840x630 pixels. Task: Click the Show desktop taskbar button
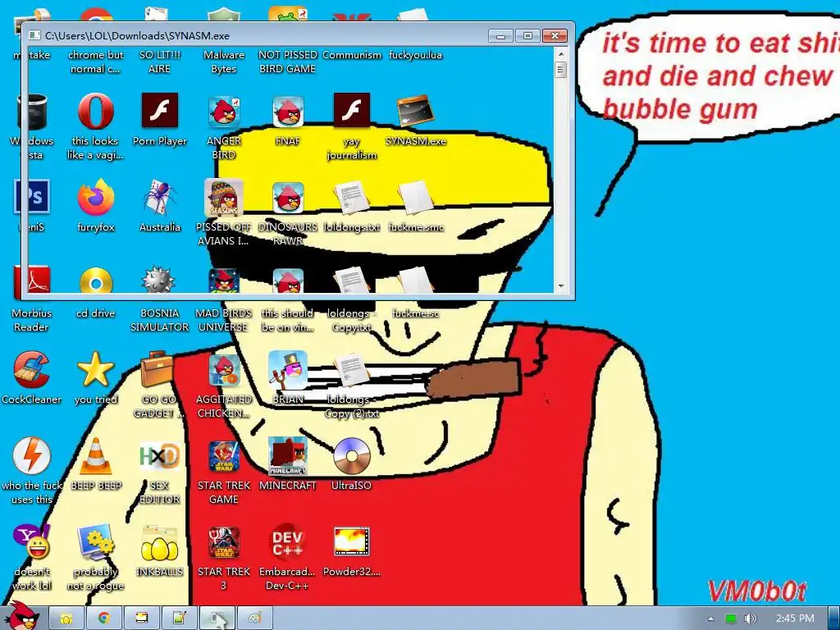tap(833, 619)
